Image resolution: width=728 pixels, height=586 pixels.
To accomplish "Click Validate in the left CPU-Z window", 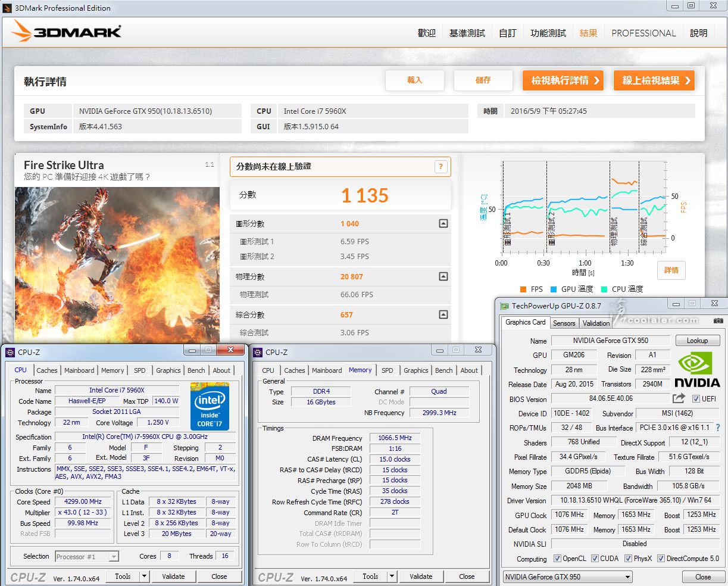I will coord(173,576).
